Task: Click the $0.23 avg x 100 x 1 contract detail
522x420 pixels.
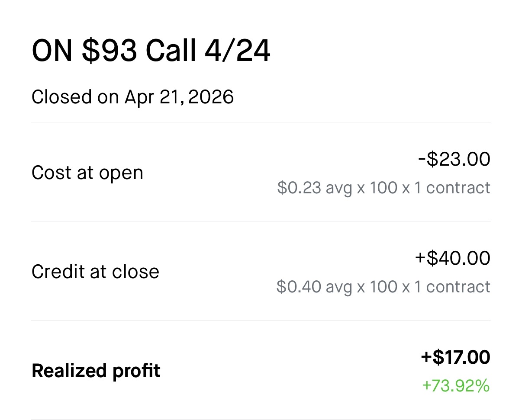Action: (384, 188)
